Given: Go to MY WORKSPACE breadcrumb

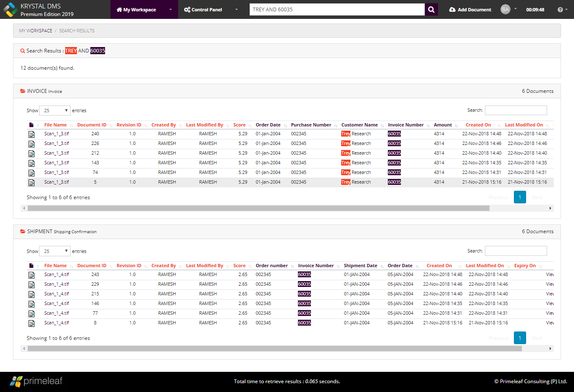Looking at the screenshot, I should 36,31.
